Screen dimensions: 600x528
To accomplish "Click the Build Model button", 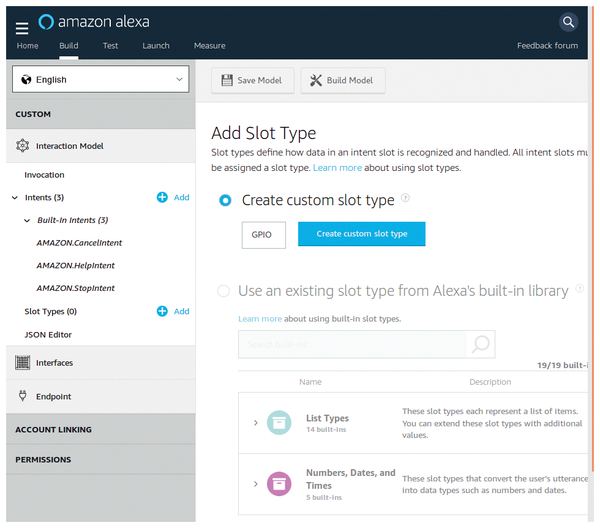I will coord(343,80).
